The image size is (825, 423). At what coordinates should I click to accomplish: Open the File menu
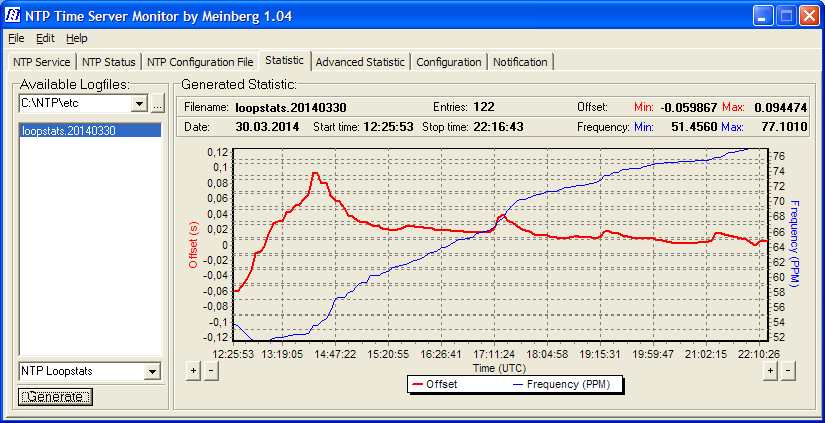(x=15, y=38)
